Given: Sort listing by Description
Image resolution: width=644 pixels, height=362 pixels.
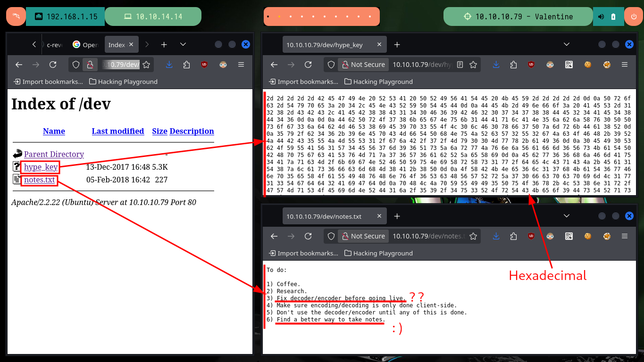Looking at the screenshot, I should (x=192, y=131).
